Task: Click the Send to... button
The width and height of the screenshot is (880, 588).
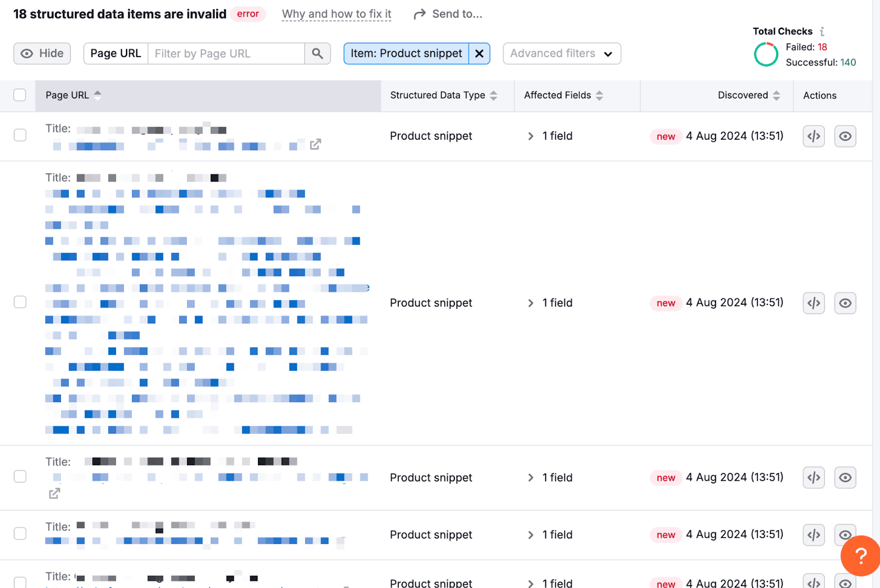Action: (x=448, y=14)
